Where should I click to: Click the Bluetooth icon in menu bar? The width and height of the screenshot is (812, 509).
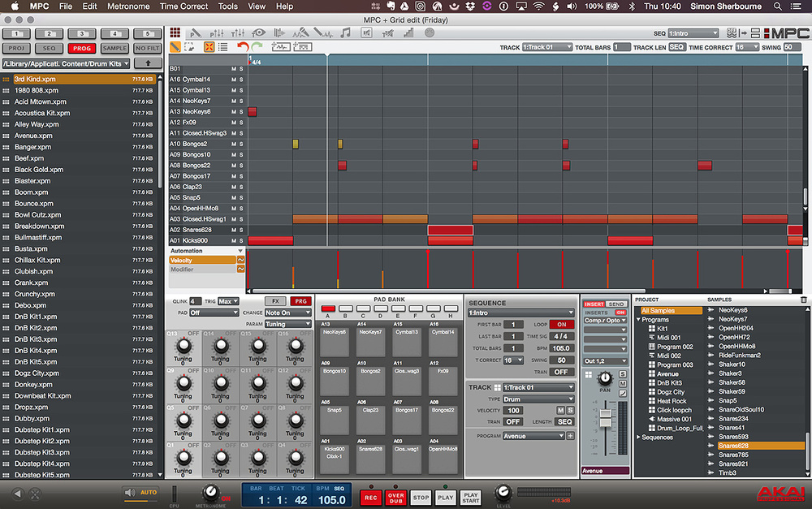pyautogui.click(x=632, y=6)
